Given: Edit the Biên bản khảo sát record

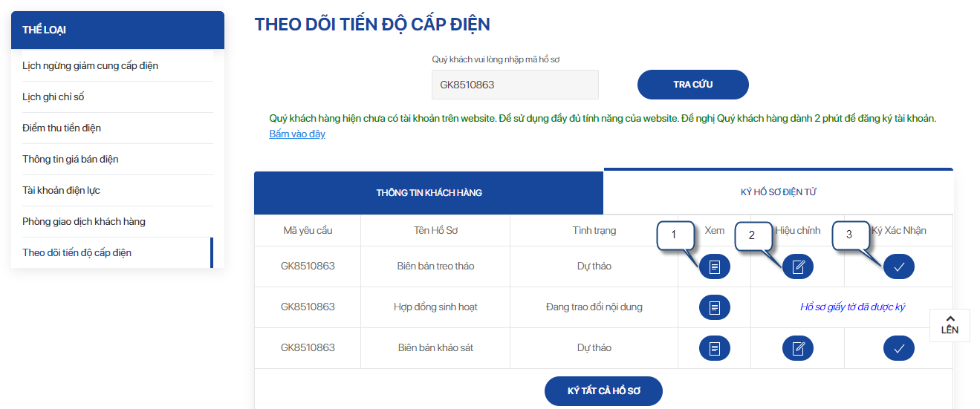Looking at the screenshot, I should (799, 348).
